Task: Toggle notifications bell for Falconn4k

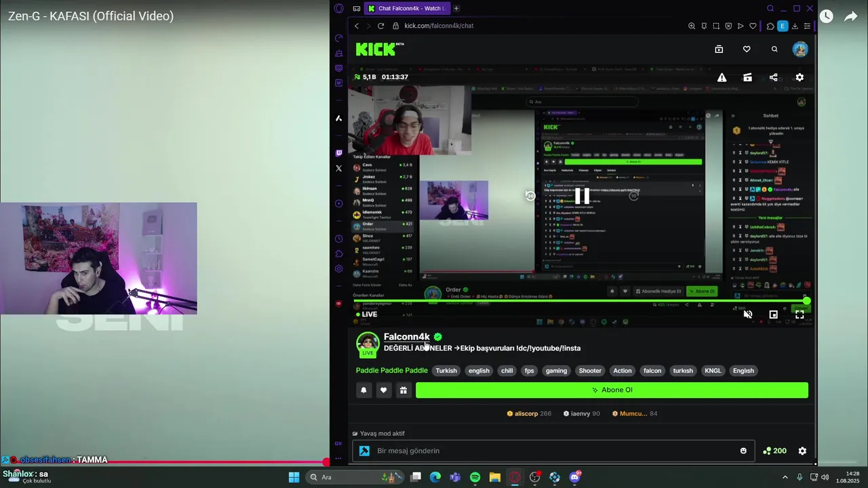Action: [363, 390]
